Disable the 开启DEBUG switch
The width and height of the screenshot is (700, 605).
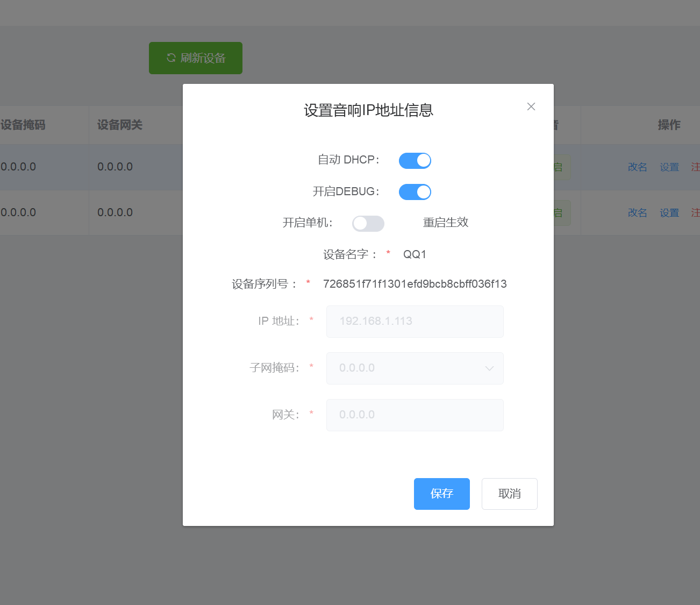[x=415, y=192]
